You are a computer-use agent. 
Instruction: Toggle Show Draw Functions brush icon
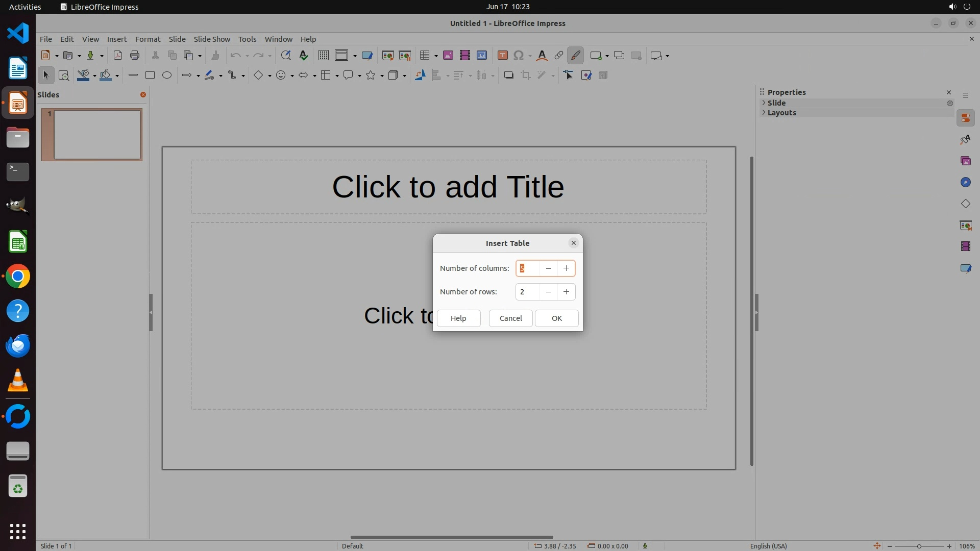pos(575,56)
